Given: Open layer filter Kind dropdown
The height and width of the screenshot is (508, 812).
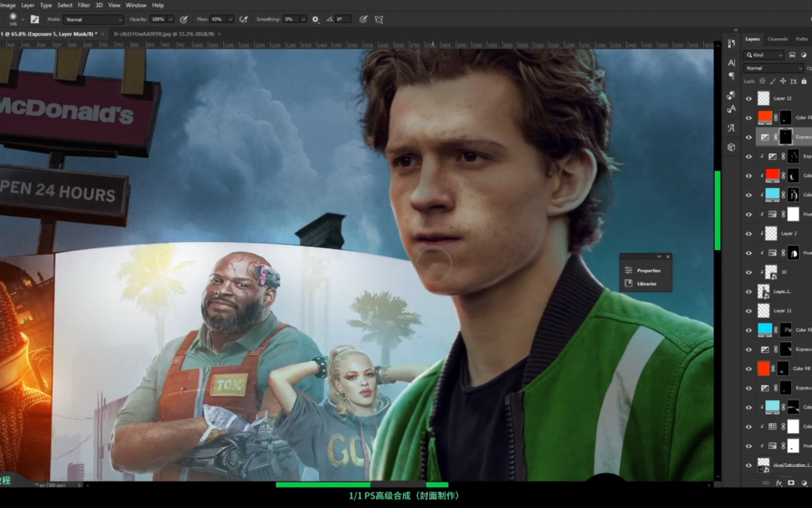Looking at the screenshot, I should [x=764, y=55].
